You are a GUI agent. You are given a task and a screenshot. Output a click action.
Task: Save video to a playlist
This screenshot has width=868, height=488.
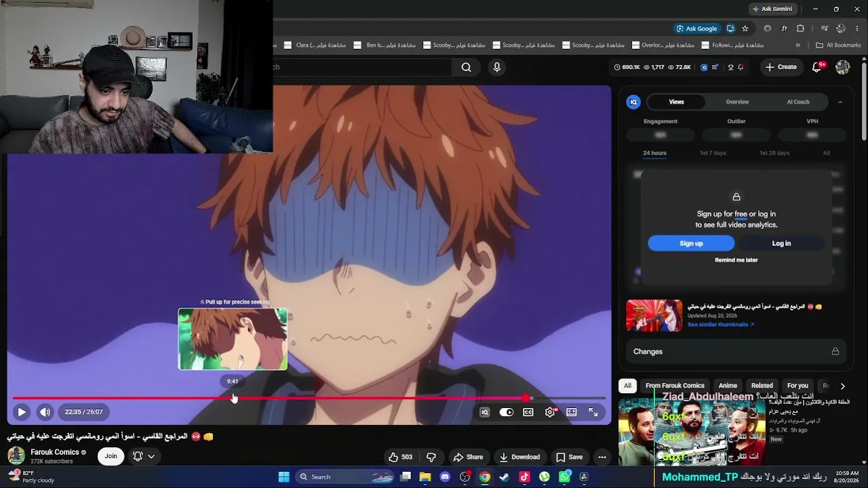[569, 457]
